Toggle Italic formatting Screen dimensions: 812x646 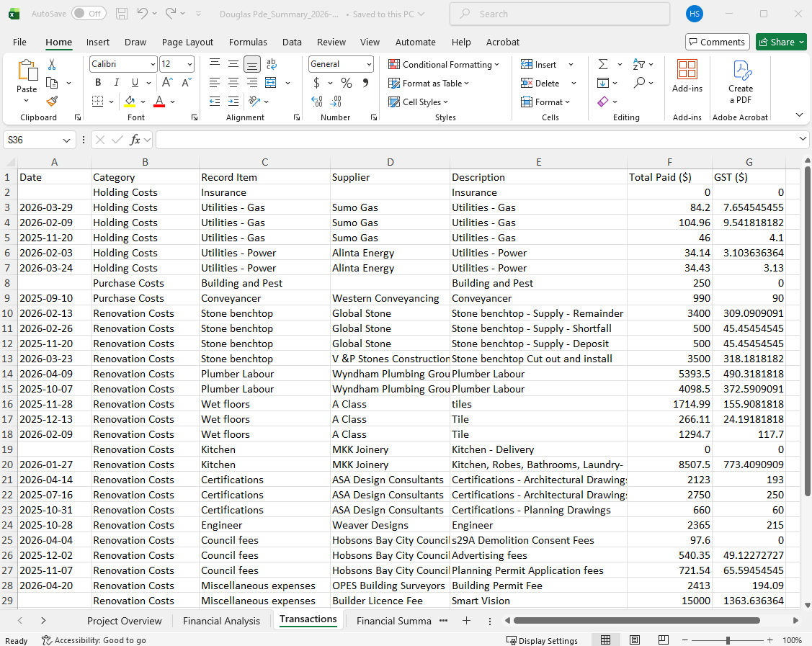point(117,83)
